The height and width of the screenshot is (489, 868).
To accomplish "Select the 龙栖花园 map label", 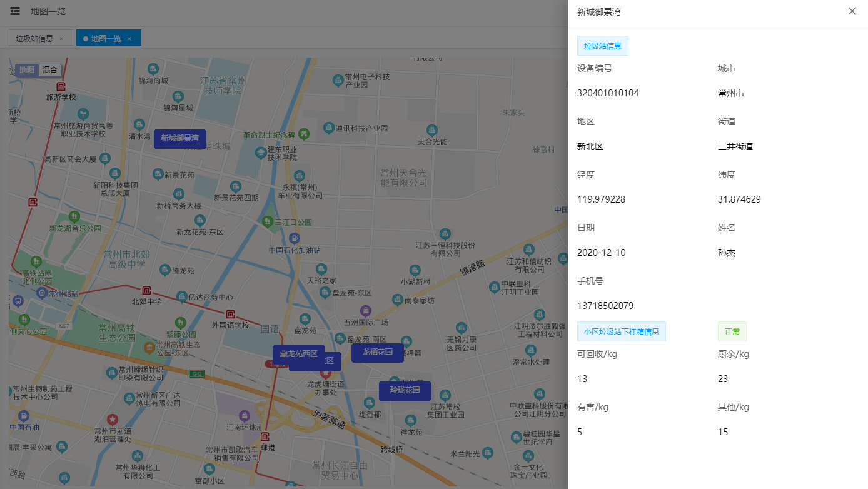I will tap(377, 353).
